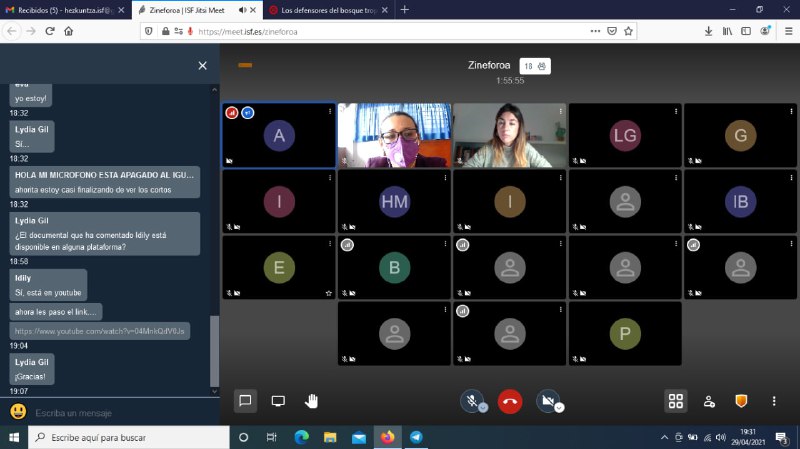Turn on the camera

click(x=546, y=401)
